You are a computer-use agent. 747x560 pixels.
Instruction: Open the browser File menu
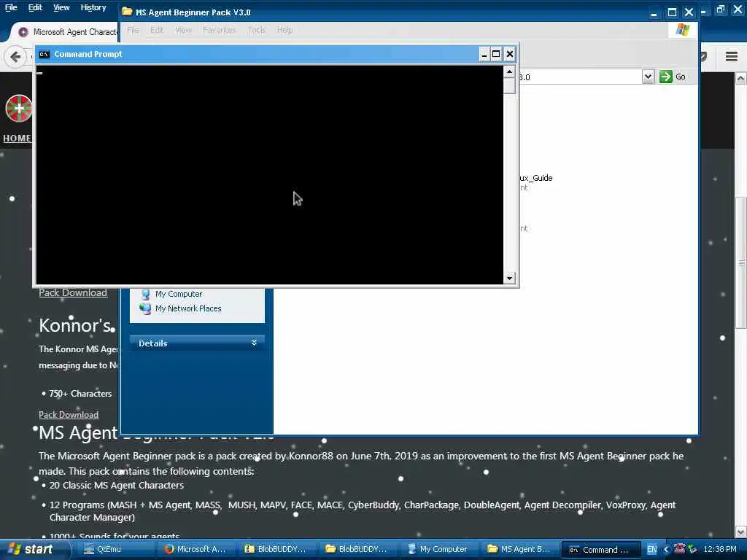click(x=11, y=7)
